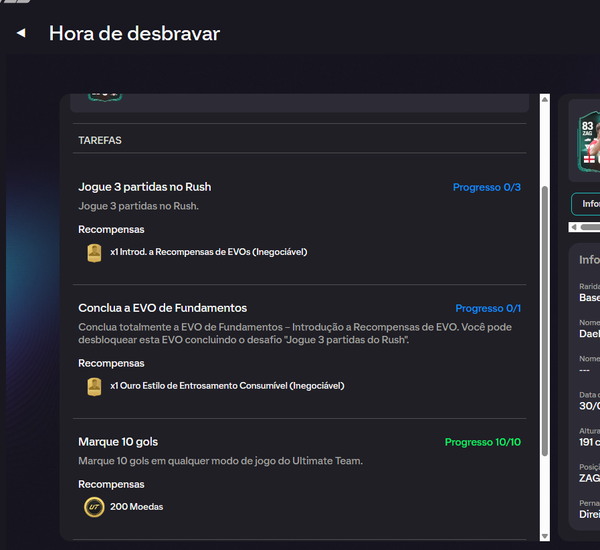
Task: Click the UT coin icon beside 200 Moedas
Action: point(94,507)
